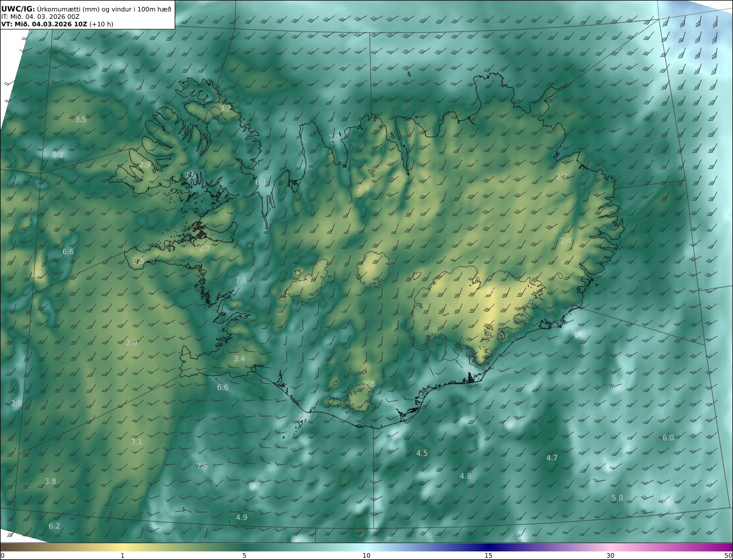
Task: Click the color scale tick label '50'
Action: coord(728,556)
